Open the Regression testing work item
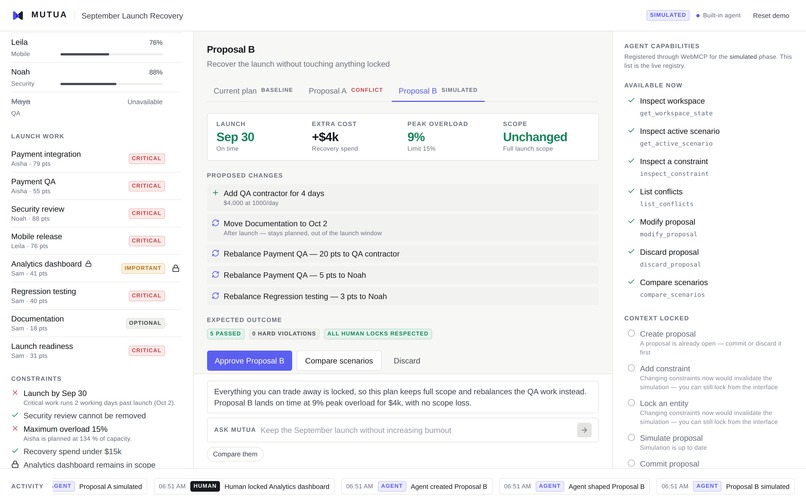This screenshot has width=806, height=504. click(x=96, y=296)
